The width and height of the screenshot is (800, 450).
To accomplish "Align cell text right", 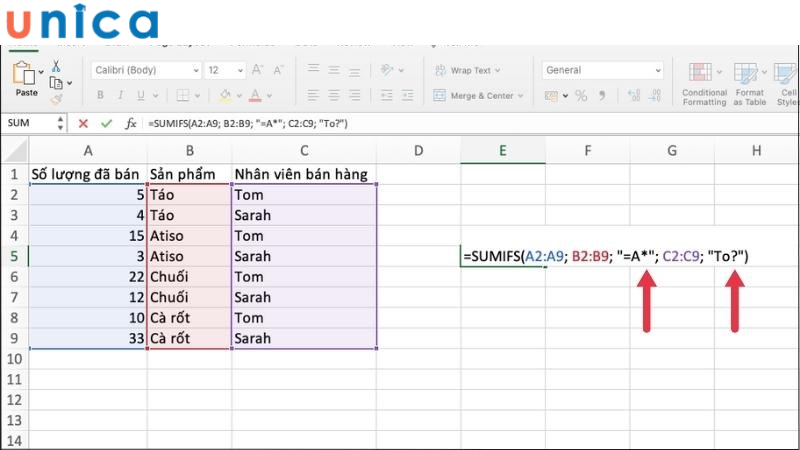I will (354, 95).
